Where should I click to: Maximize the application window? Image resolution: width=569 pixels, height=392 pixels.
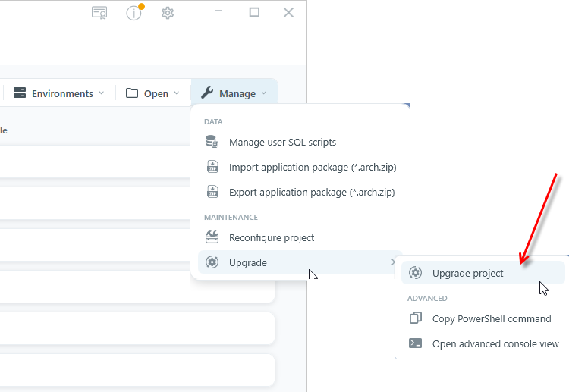point(254,12)
